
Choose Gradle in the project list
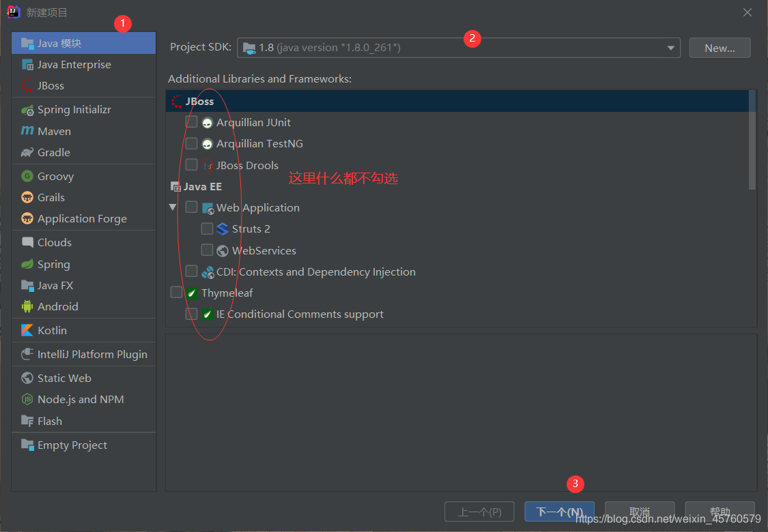point(84,152)
